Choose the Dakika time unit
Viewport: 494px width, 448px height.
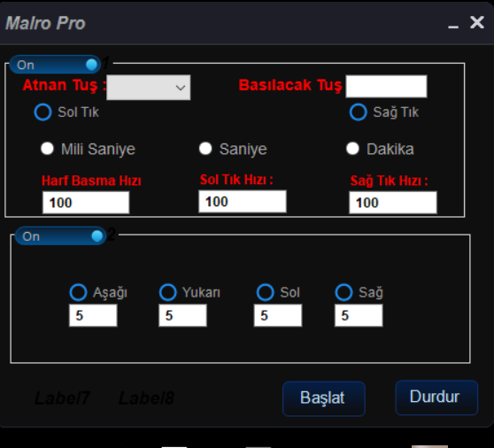[x=352, y=149]
